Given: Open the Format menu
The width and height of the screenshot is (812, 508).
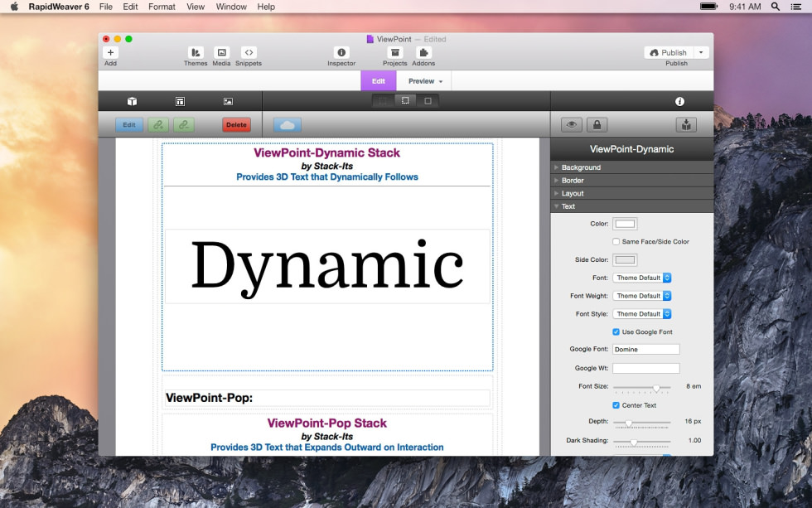Looking at the screenshot, I should coord(162,7).
